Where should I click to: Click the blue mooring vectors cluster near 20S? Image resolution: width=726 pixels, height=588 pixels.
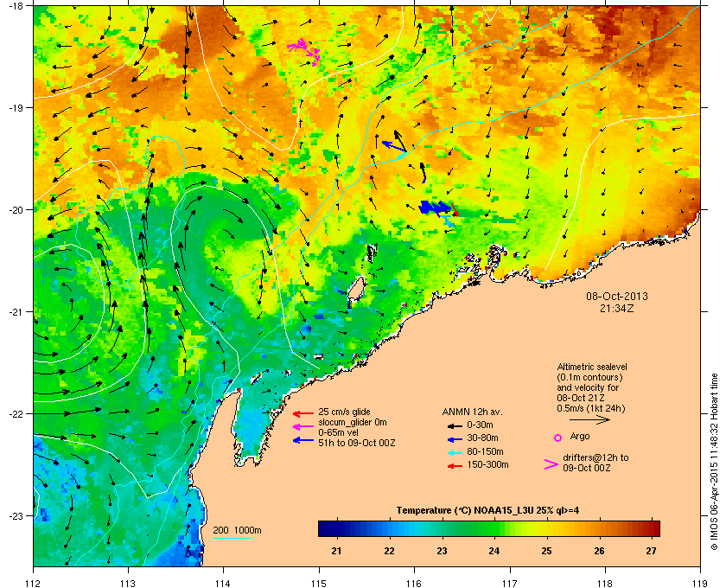click(436, 208)
